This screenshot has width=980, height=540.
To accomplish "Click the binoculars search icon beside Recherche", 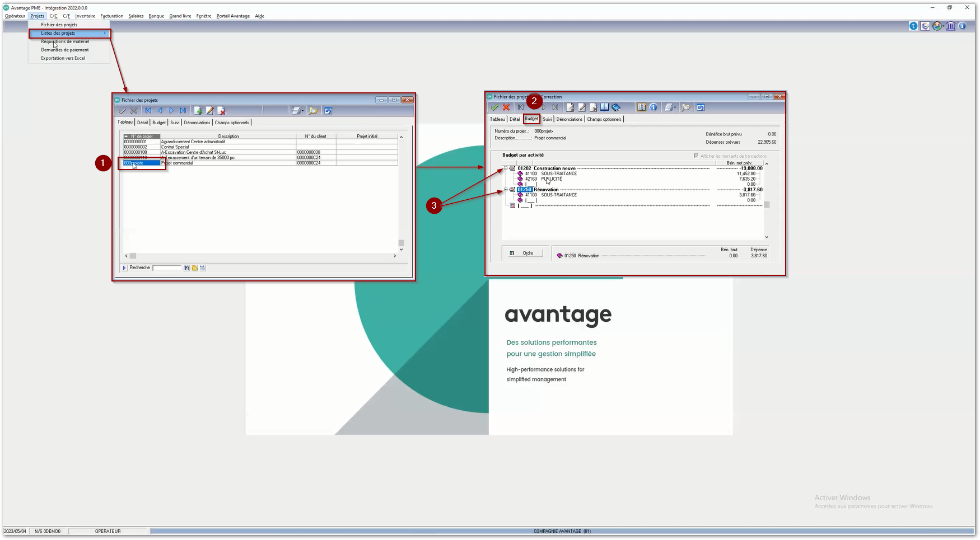I will (187, 268).
